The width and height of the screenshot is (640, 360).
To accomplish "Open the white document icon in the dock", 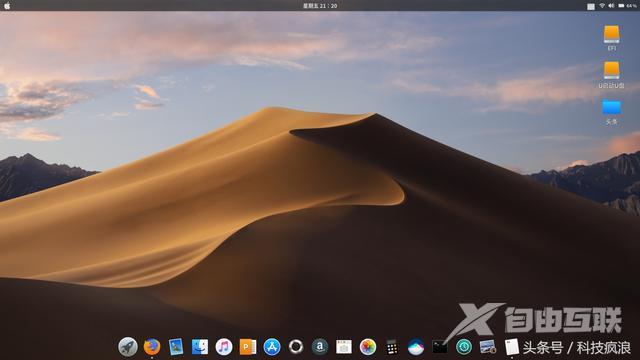I will click(x=511, y=347).
